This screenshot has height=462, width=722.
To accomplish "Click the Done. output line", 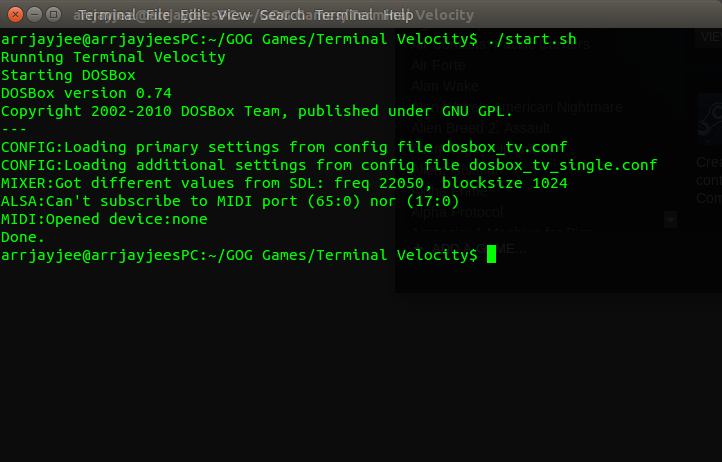I will tap(23, 237).
